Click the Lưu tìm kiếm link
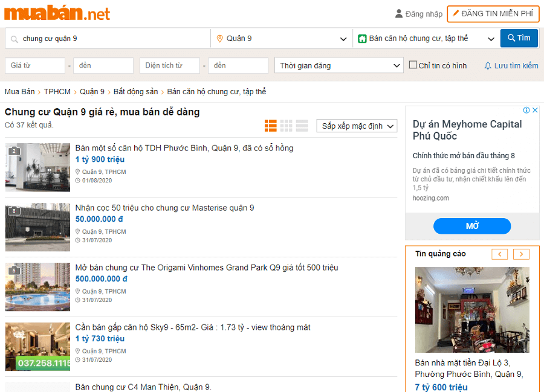This screenshot has width=544, height=392. click(x=516, y=65)
